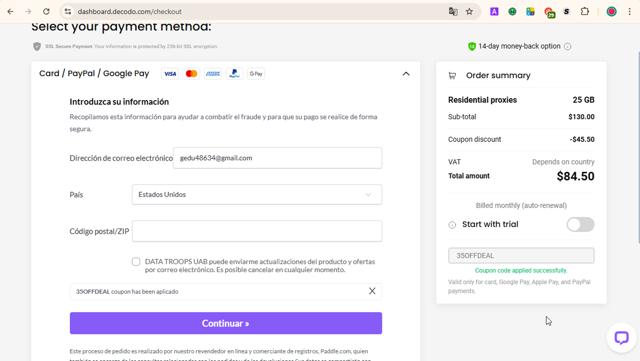Click the money-back green shield icon
Image resolution: width=640 pixels, height=361 pixels.
472,46
